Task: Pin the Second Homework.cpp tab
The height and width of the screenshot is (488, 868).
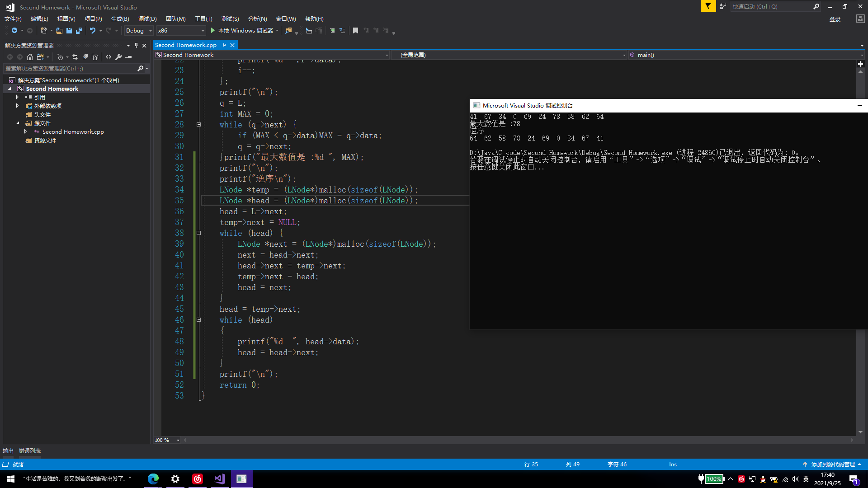Action: 224,45
